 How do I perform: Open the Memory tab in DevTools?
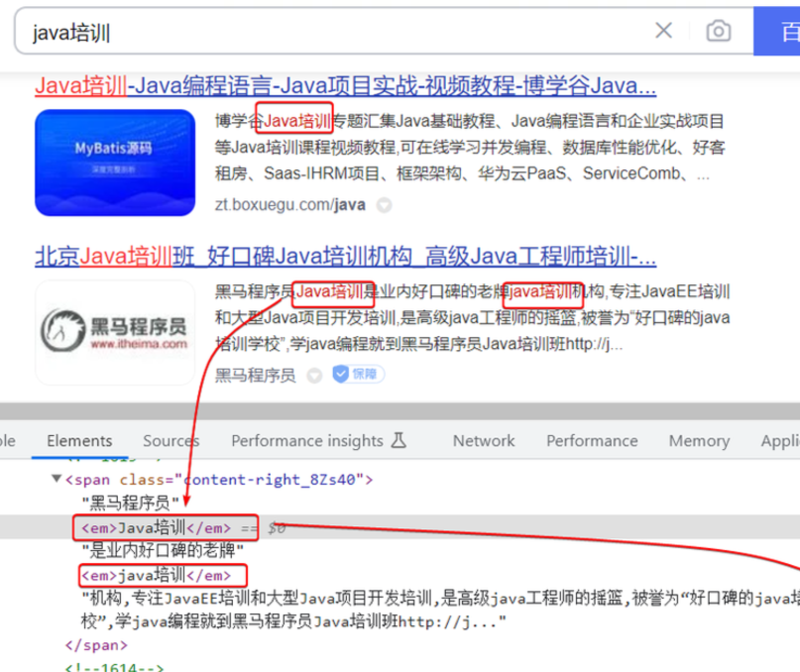(x=698, y=441)
